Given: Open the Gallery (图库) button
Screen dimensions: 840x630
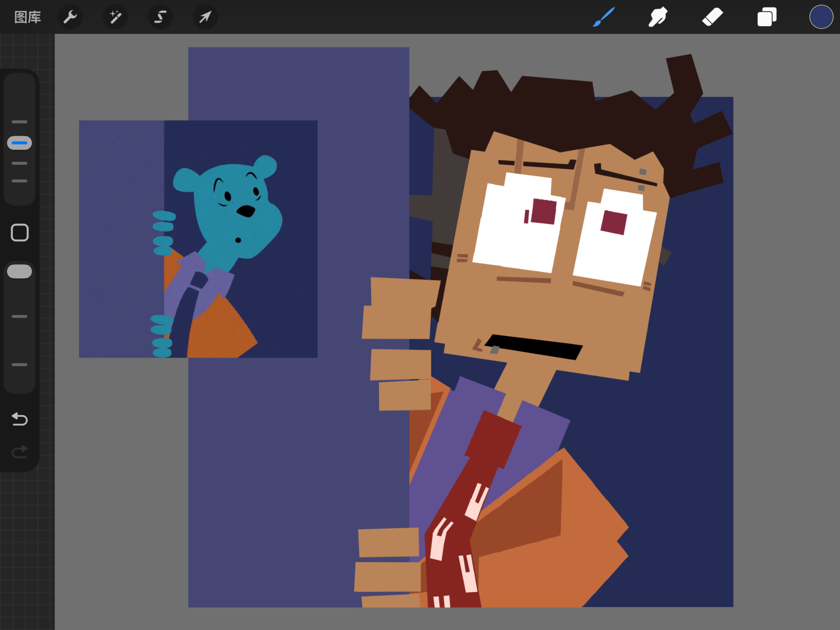Looking at the screenshot, I should pos(28,17).
